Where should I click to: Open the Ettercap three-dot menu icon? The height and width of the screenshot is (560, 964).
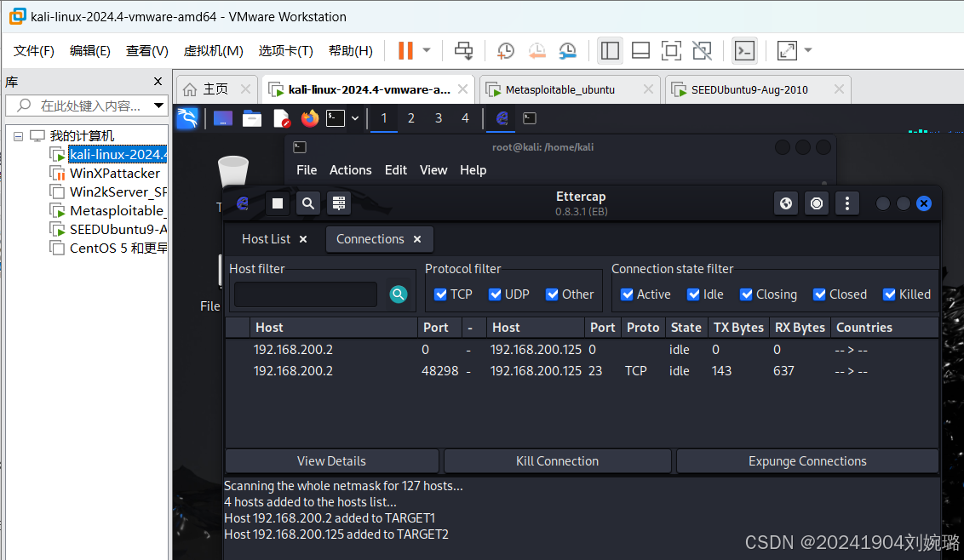coord(847,203)
